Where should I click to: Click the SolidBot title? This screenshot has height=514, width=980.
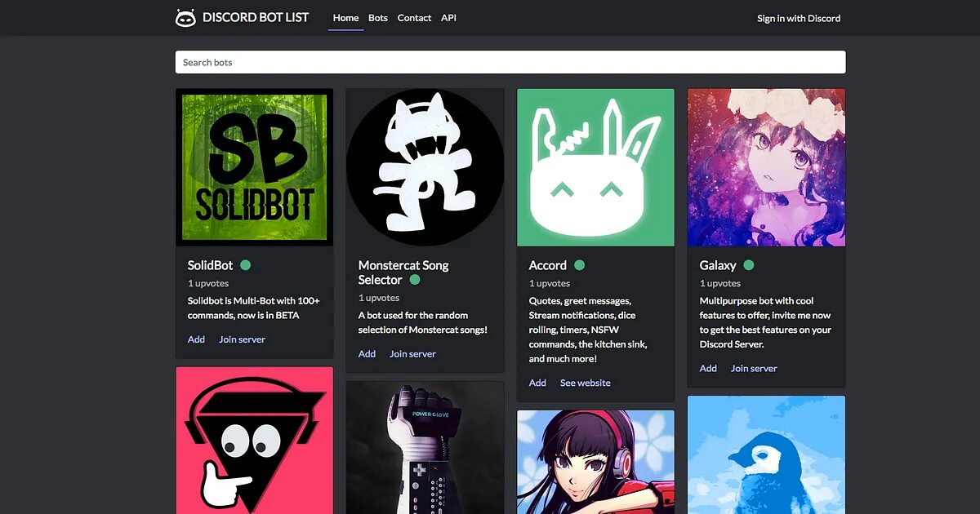(x=211, y=265)
